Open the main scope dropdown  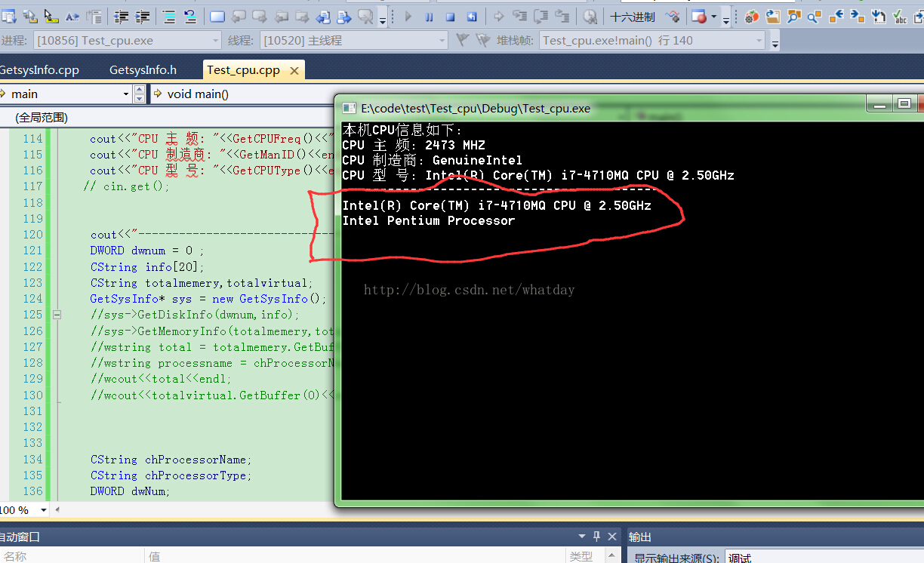126,94
